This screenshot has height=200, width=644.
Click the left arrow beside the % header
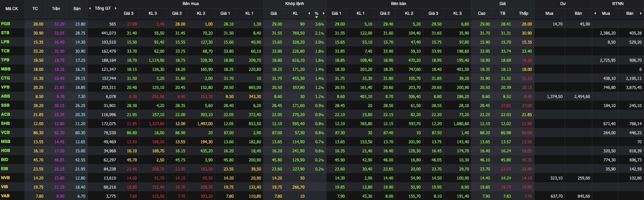point(309,13)
